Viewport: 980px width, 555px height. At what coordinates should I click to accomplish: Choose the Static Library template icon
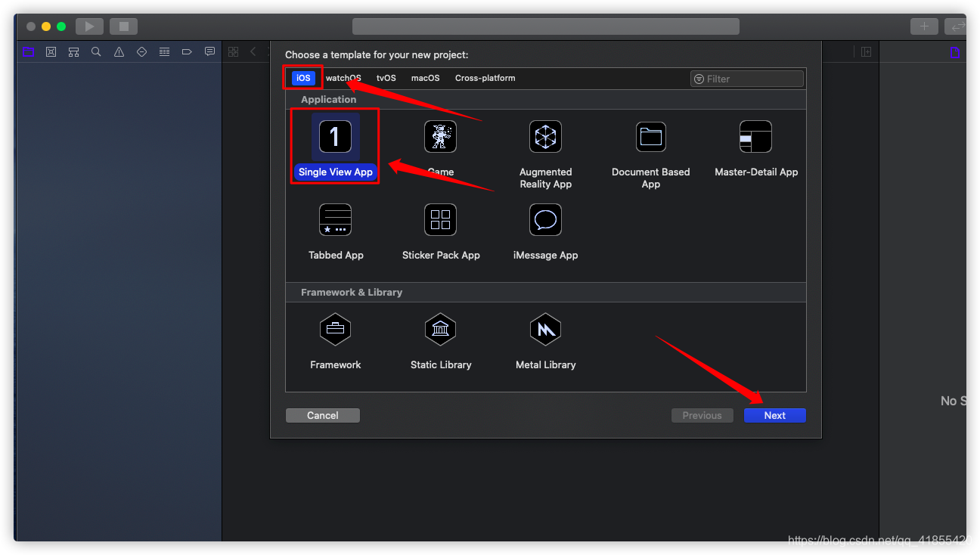pyautogui.click(x=440, y=329)
